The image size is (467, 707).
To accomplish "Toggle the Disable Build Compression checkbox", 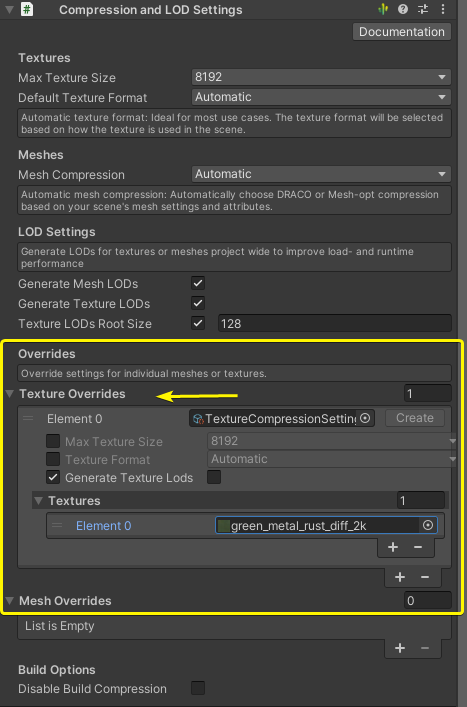I will pos(198,688).
